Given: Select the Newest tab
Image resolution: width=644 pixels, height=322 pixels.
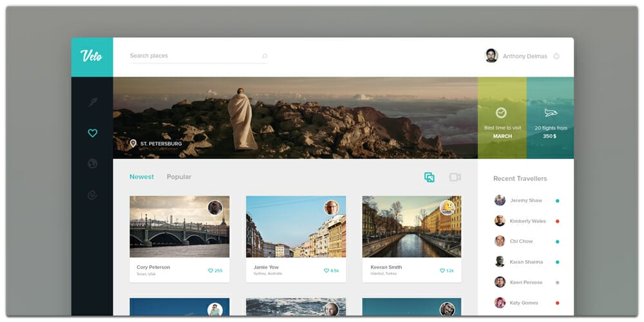Looking at the screenshot, I should click(142, 177).
